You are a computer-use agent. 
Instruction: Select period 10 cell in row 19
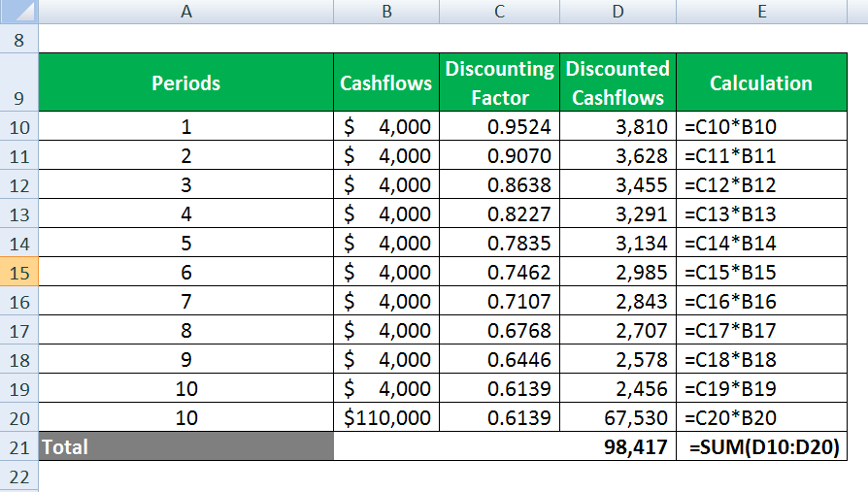[186, 388]
